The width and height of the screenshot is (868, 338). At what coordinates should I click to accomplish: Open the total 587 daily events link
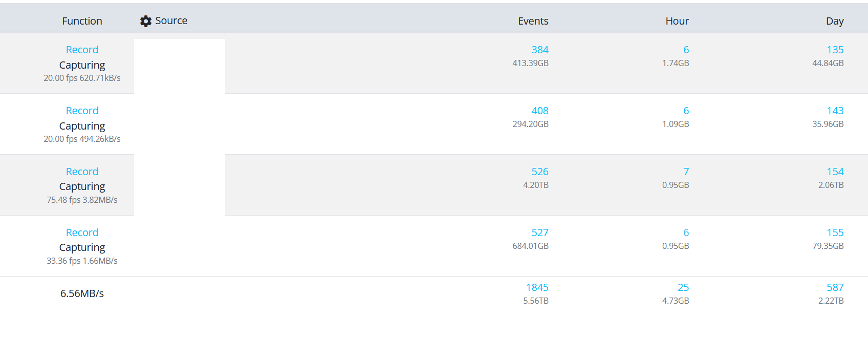pos(835,287)
